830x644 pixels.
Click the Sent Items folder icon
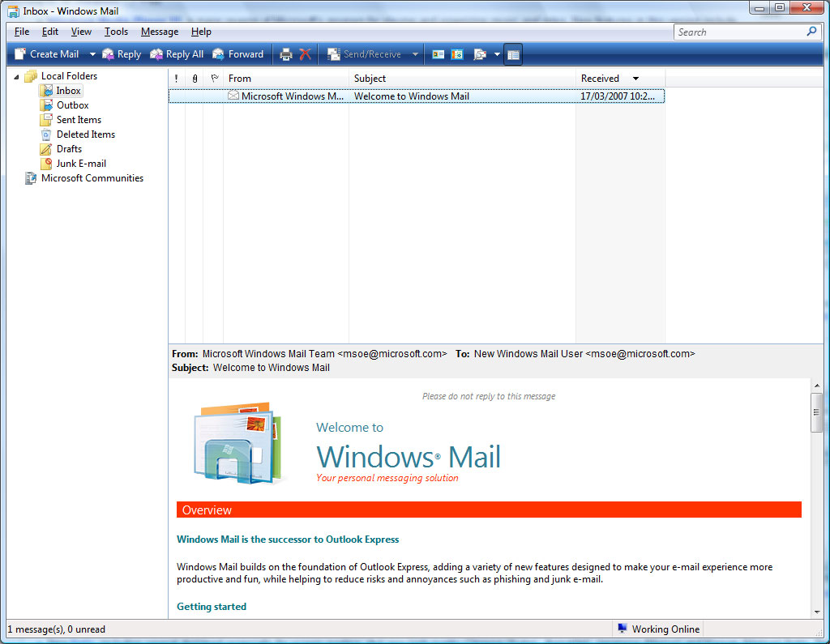(x=46, y=120)
